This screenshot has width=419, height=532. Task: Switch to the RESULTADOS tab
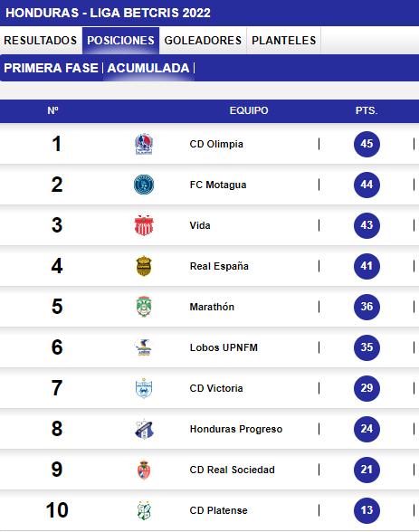41,41
